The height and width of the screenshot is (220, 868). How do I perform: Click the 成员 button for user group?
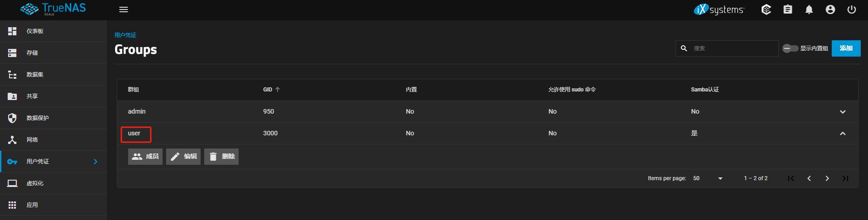[x=145, y=157]
